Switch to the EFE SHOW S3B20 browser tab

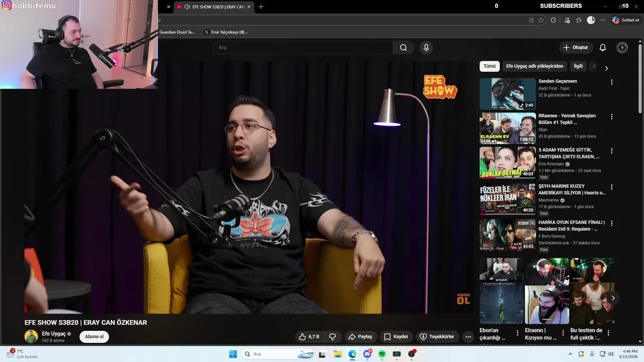coord(214,7)
